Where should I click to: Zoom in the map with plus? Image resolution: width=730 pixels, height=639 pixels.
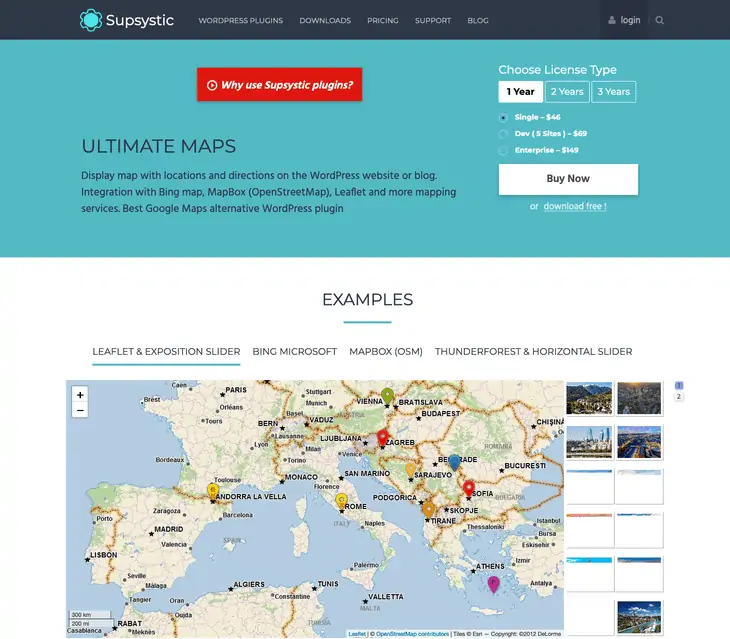80,395
